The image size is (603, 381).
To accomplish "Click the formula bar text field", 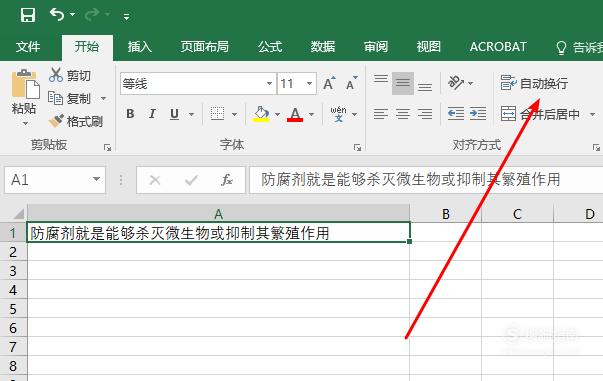I will click(x=426, y=180).
